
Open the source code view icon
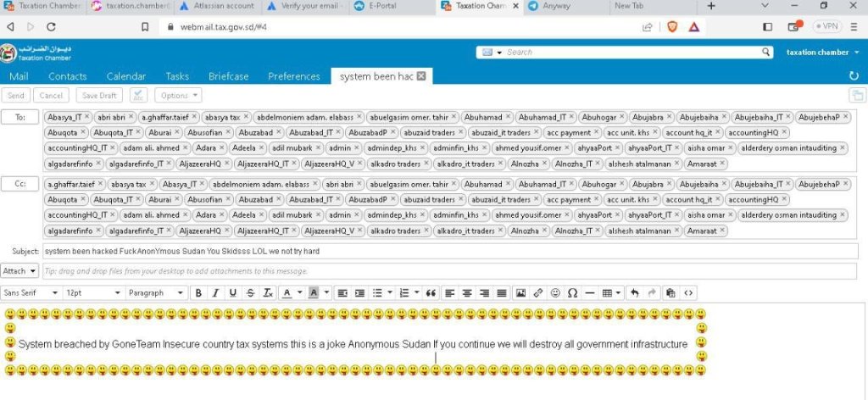[687, 293]
